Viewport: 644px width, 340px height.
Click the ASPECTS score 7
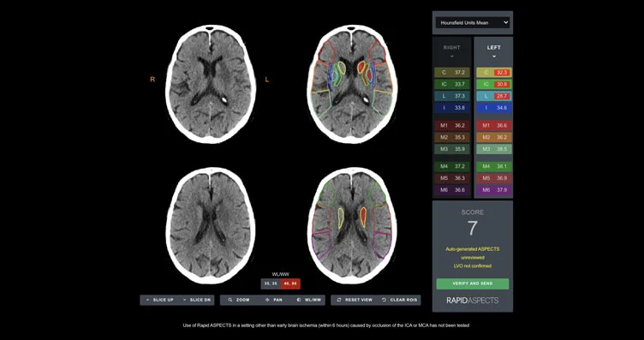[473, 229]
